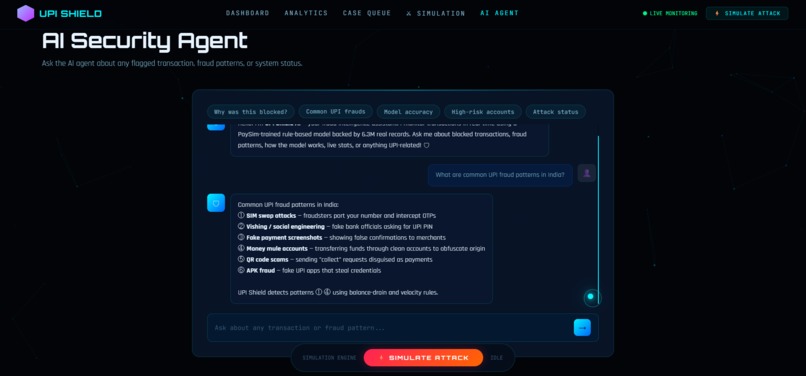Screen dimensions: 806x376
Task: Choose the 'High-risk accounts' suggestion chip
Action: pyautogui.click(x=483, y=112)
